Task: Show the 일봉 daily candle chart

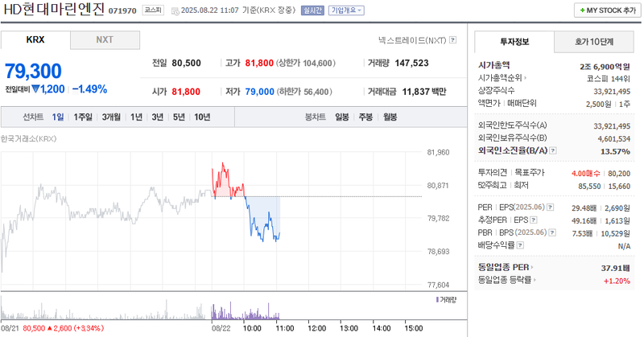Action: pos(341,117)
